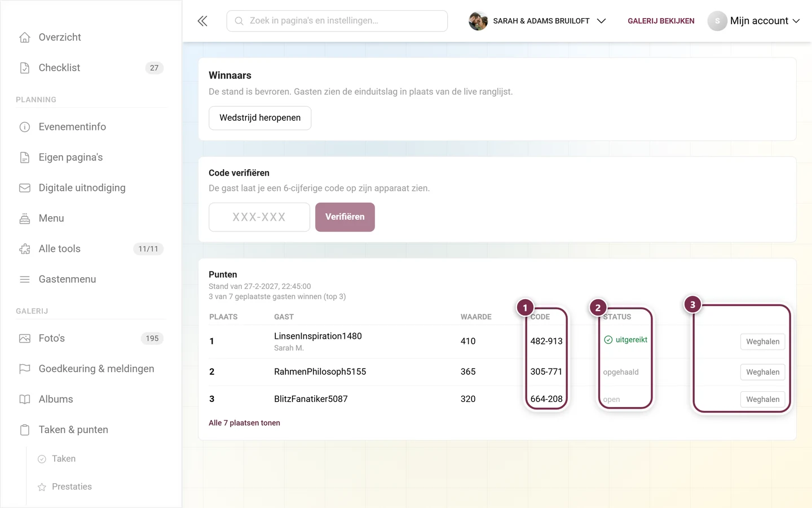Click the Checklist document icon
Screen dimensions: 812x508
click(25, 68)
